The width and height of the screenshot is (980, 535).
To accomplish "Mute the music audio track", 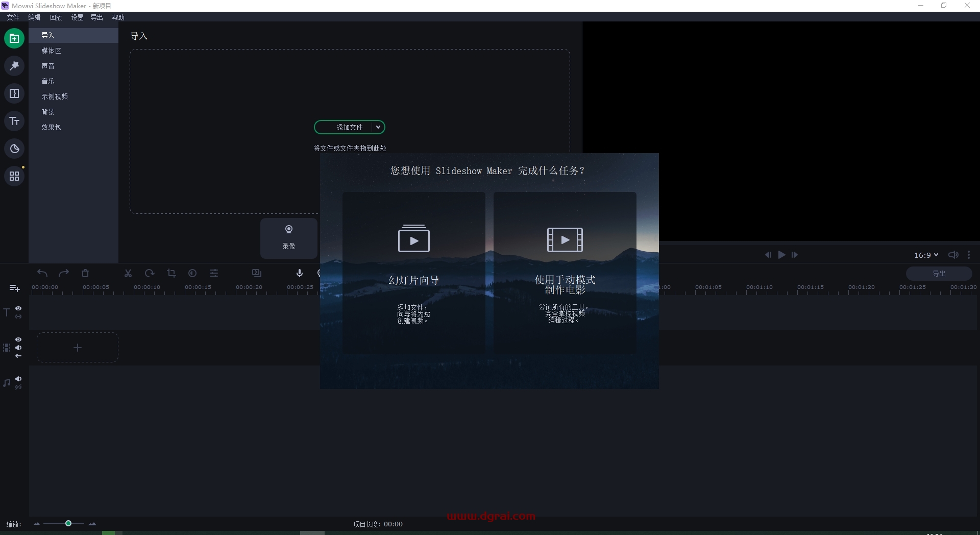I will pyautogui.click(x=18, y=379).
